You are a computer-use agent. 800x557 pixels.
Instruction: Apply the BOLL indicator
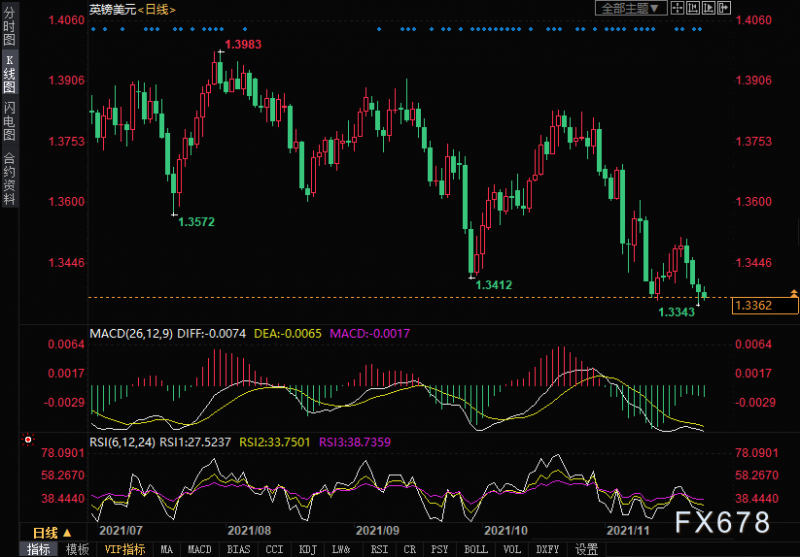coord(476,549)
